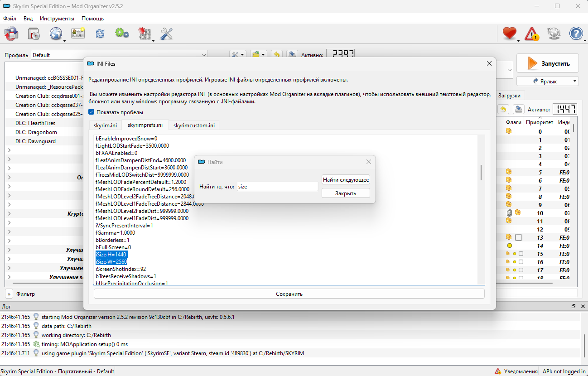Viewport: 588px width, 376px height.
Task: Toggle the 'Показать пробелы' checkbox
Action: [92, 112]
